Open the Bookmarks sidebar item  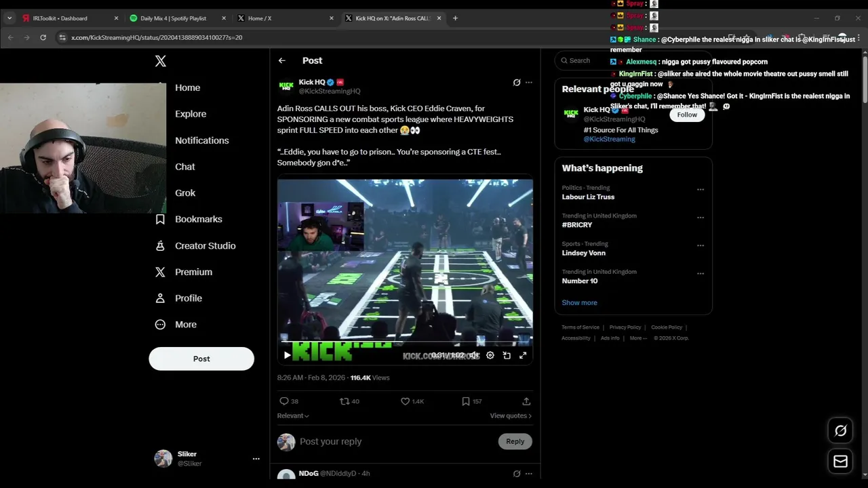[189, 220]
